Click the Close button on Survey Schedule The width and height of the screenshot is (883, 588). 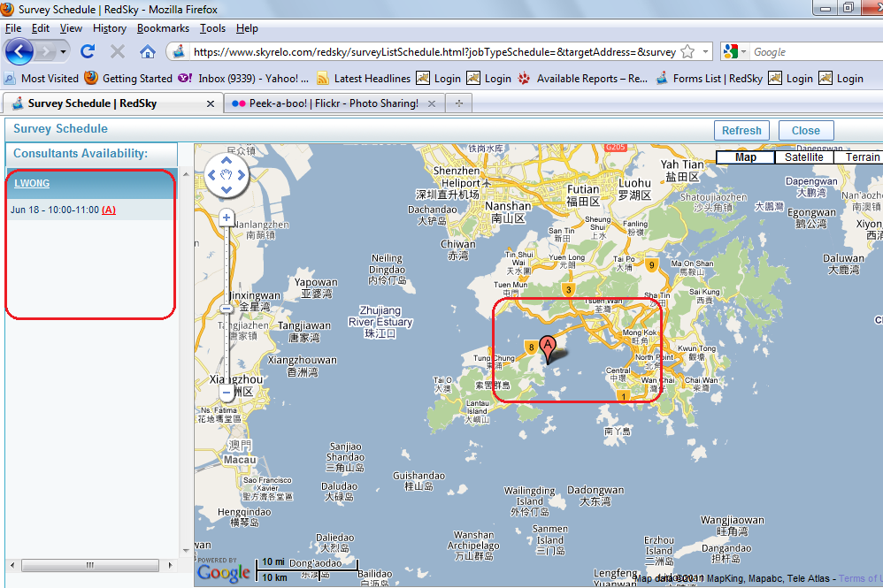click(806, 131)
